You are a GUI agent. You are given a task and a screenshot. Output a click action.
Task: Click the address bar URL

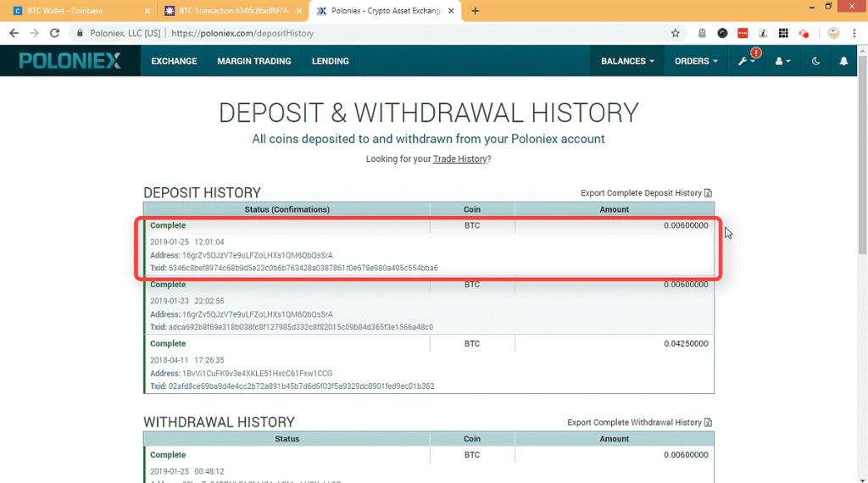point(242,33)
